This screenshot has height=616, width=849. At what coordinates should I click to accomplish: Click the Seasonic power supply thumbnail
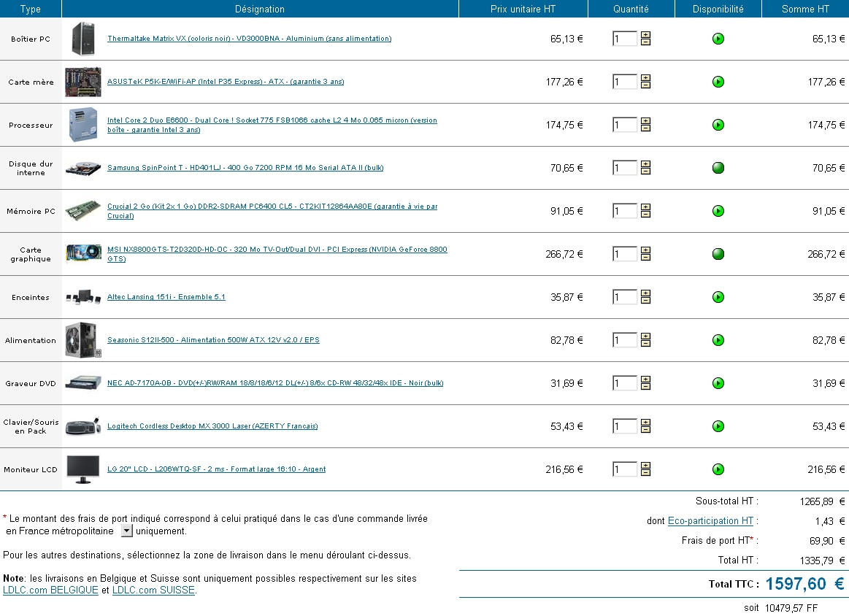click(x=82, y=340)
